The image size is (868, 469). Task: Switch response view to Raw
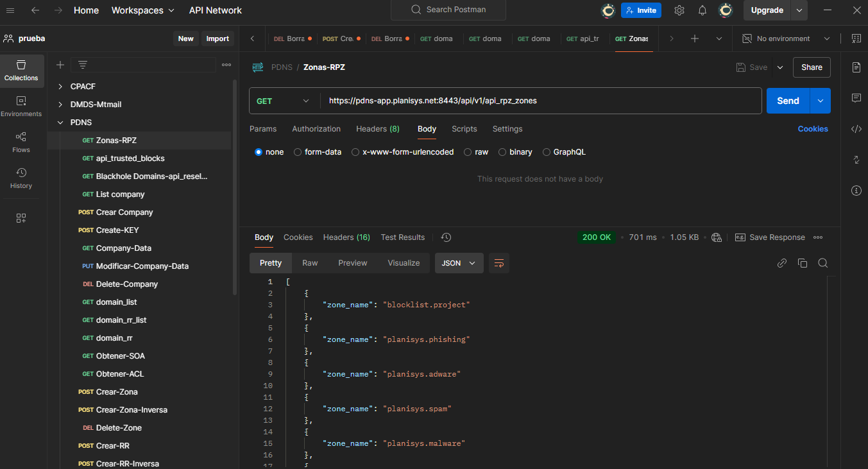tap(310, 263)
